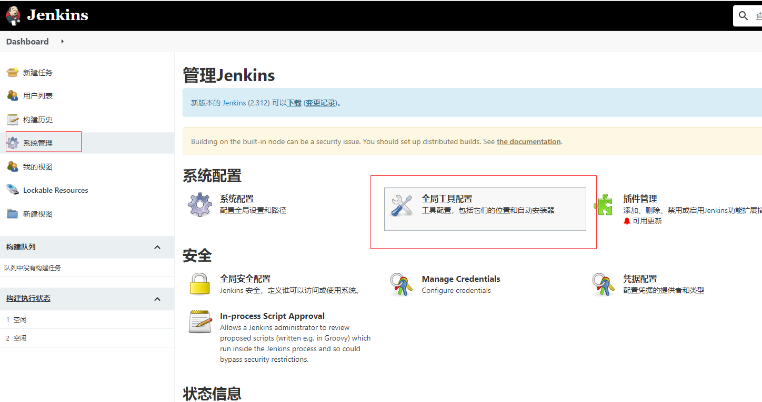Screen dimensions: 762x402
Task: Open Lockable Resources in the sidebar
Action: [55, 190]
